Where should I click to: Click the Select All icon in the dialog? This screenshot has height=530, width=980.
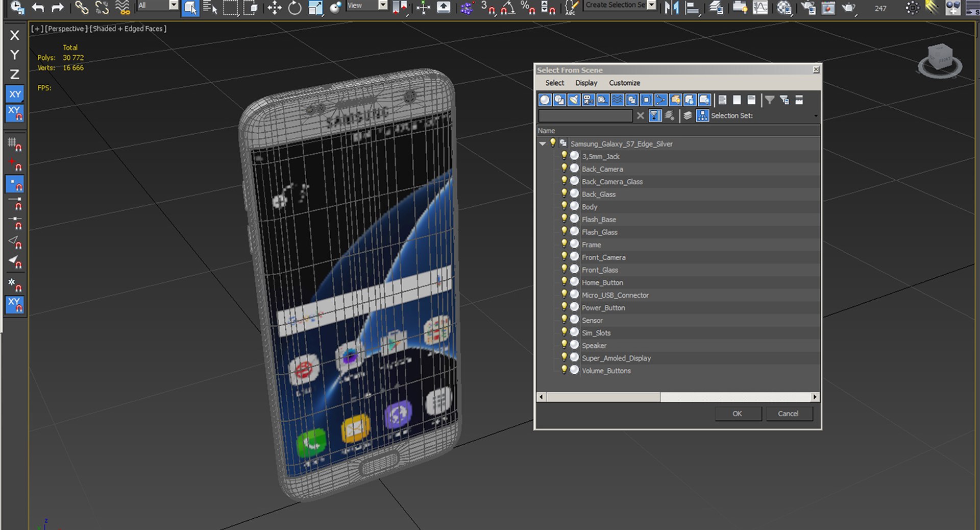click(x=722, y=100)
